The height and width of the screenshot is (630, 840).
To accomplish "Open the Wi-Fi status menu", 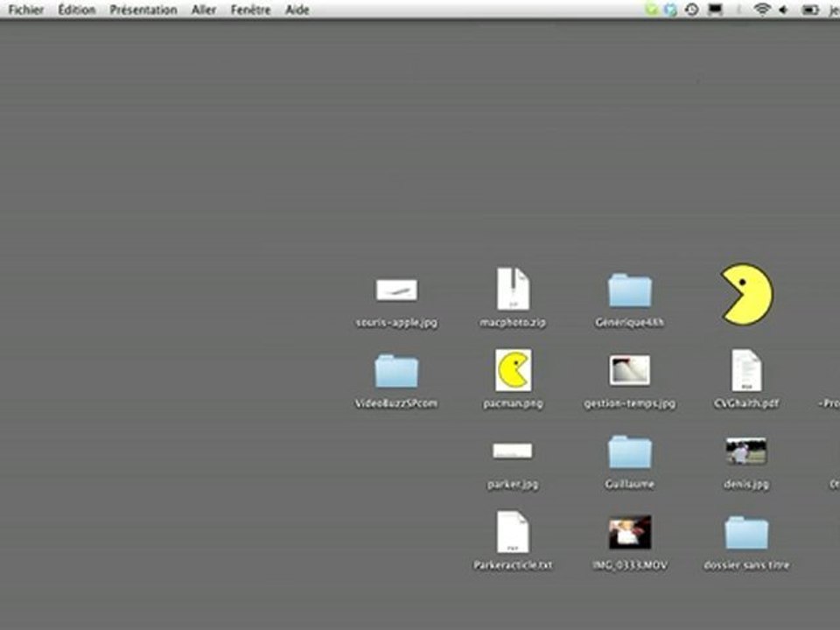I will pyautogui.click(x=762, y=9).
